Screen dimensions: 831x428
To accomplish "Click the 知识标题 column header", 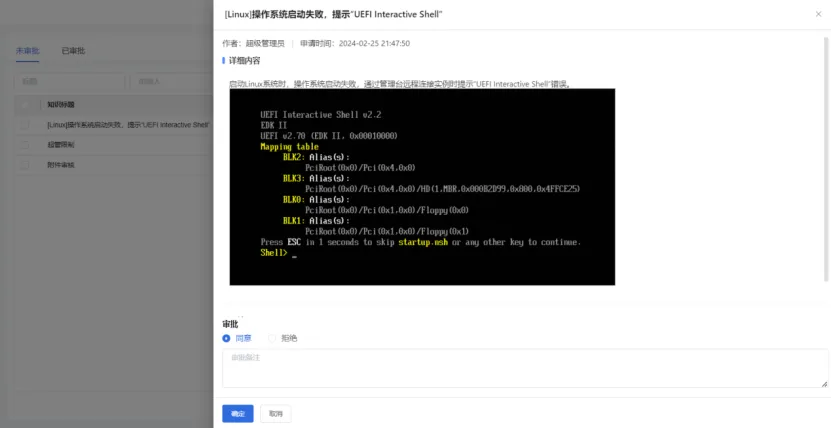I will coord(60,105).
